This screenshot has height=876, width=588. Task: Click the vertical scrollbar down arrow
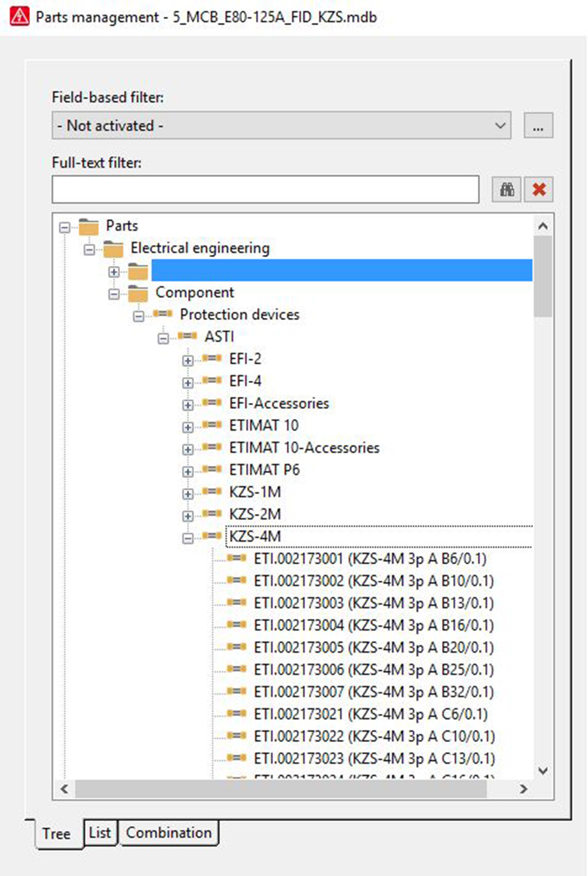(543, 771)
